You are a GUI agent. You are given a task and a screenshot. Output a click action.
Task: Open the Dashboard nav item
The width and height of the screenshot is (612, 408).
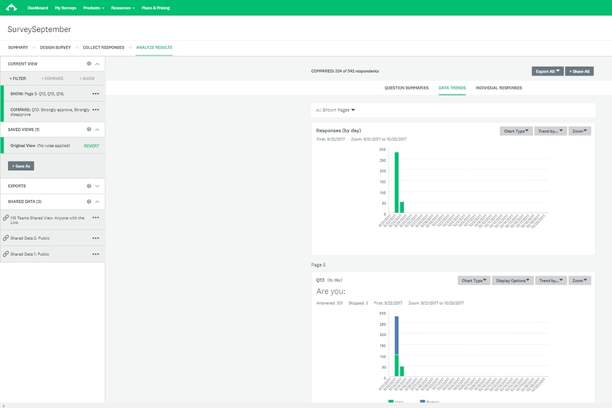[x=37, y=8]
